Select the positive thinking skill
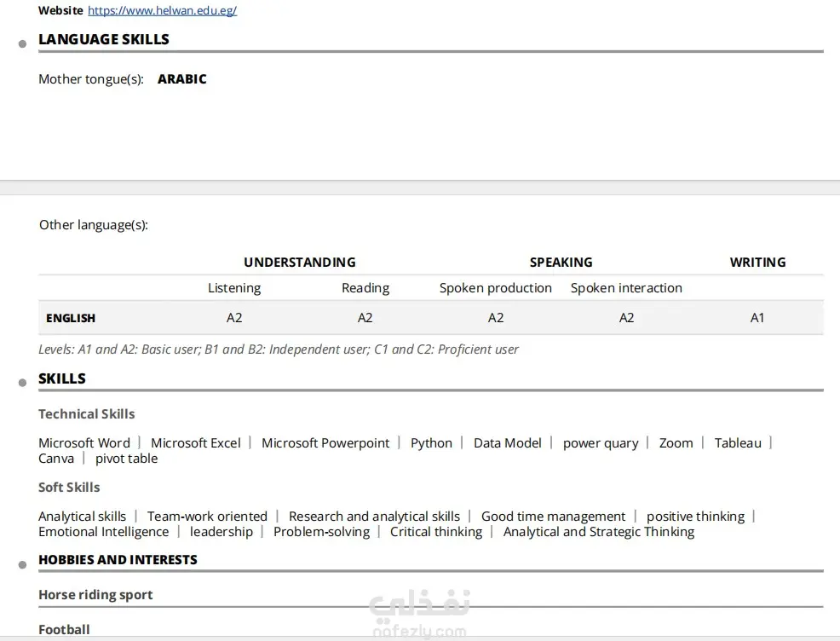840x641 pixels. [x=695, y=517]
